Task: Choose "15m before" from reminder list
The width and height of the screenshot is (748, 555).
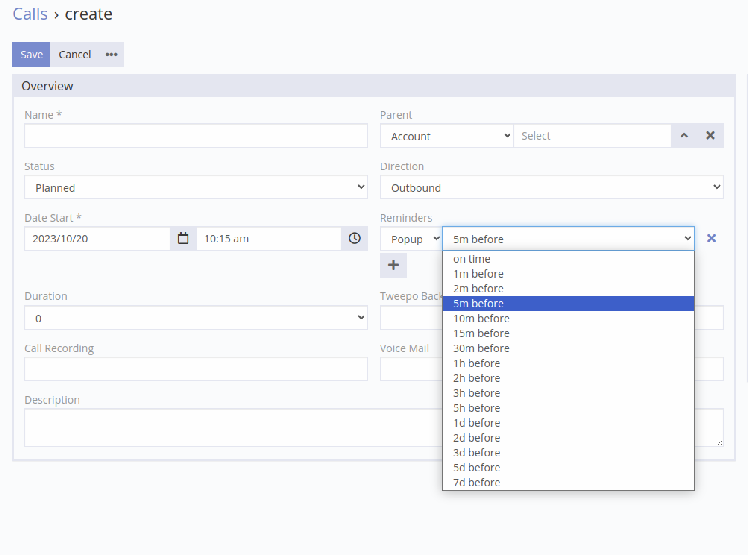Action: 481,333
